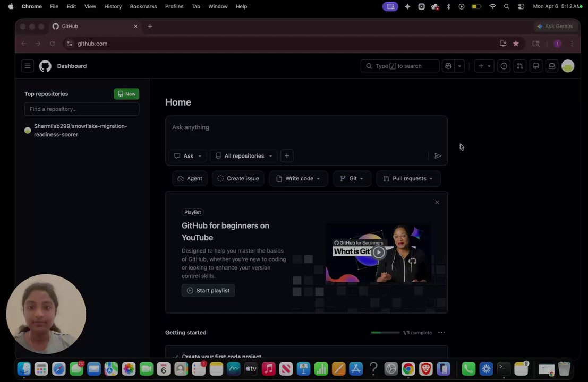Screen dimensions: 588x382
Task: Open Control Center in menu bar
Action: 521,6
